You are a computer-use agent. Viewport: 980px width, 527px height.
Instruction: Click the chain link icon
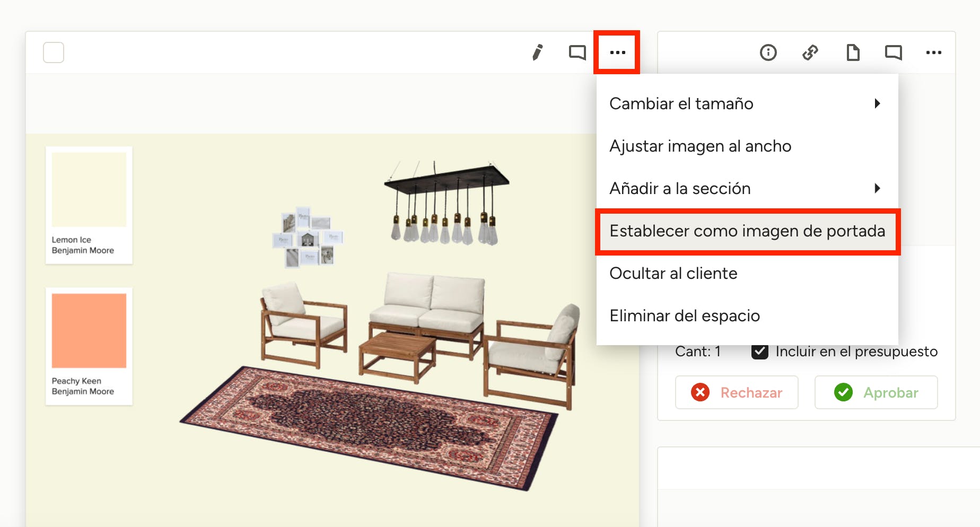coord(810,52)
